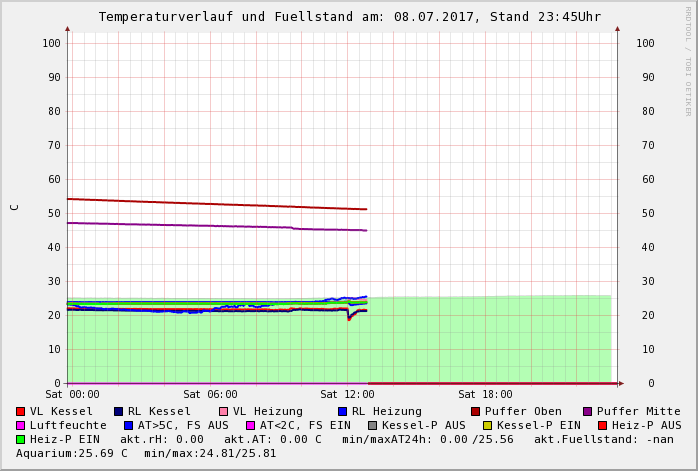Click the RRDTOOL / TOBI OETIKER watermark
This screenshot has height=471, width=698.
[x=688, y=60]
